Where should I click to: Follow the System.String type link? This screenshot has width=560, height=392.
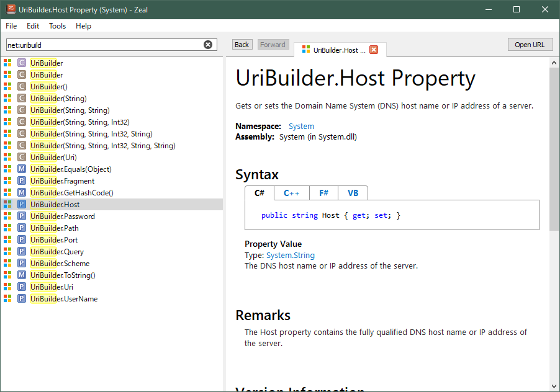[290, 255]
